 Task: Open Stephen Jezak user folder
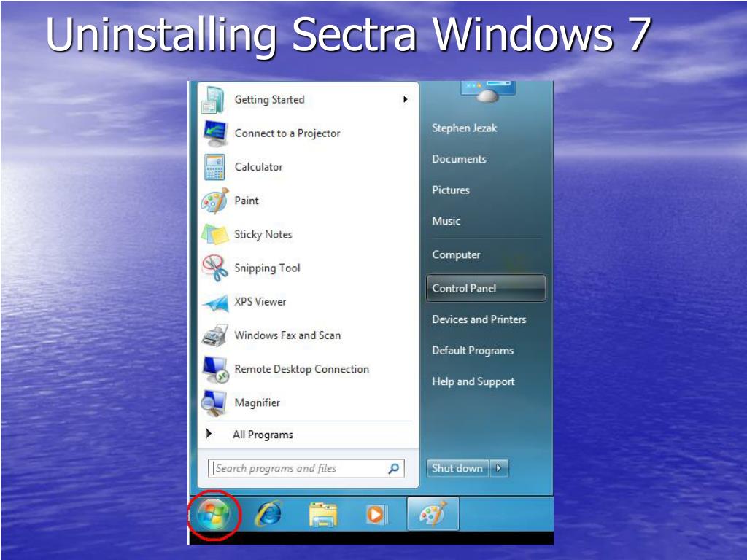[x=464, y=128]
